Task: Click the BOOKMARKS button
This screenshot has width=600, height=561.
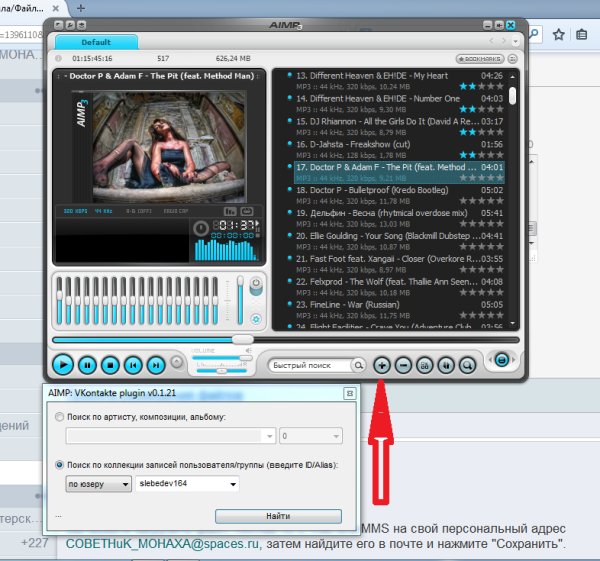Action: tap(480, 59)
